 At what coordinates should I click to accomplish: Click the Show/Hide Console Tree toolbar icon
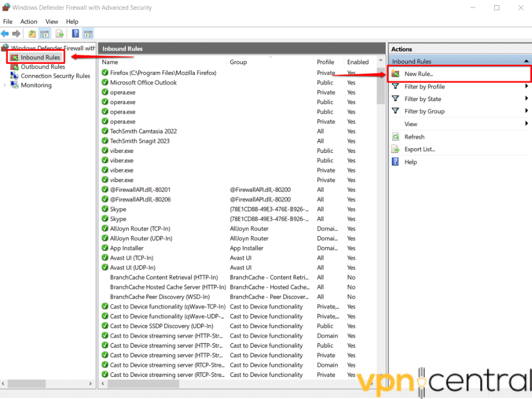pos(44,33)
